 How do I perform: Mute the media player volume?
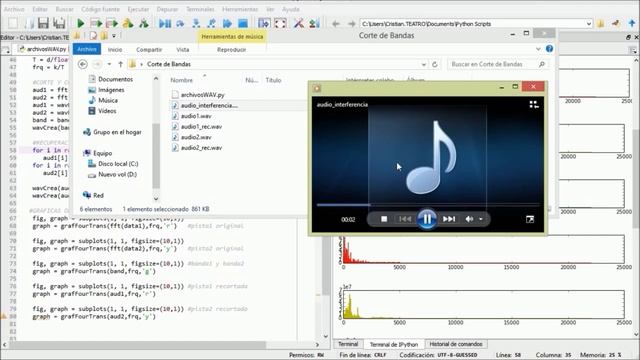(469, 219)
